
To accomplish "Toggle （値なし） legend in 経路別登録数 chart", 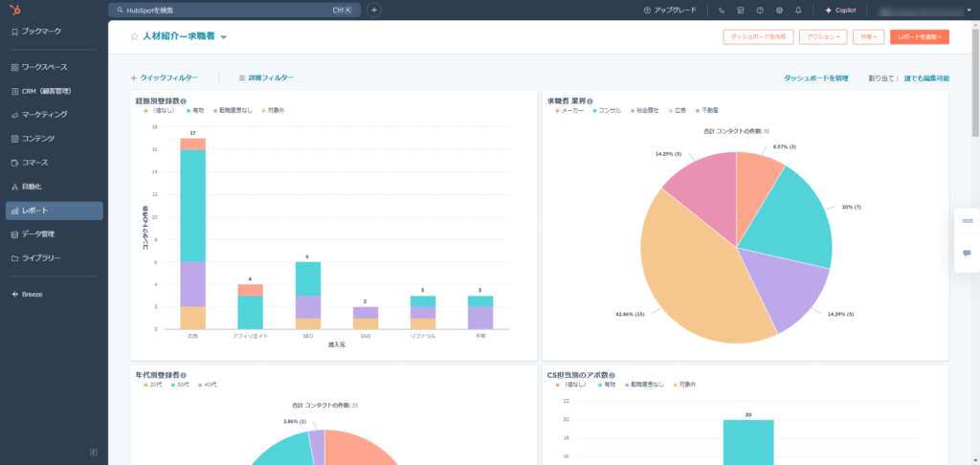I will pos(162,111).
